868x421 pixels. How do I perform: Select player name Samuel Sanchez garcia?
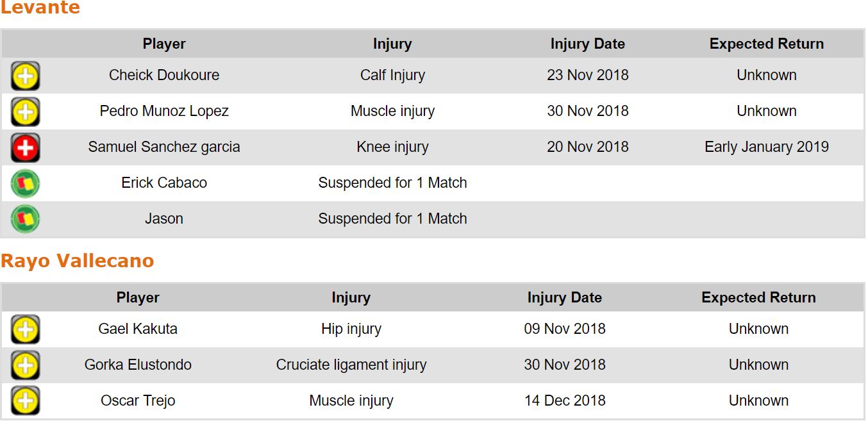[164, 147]
